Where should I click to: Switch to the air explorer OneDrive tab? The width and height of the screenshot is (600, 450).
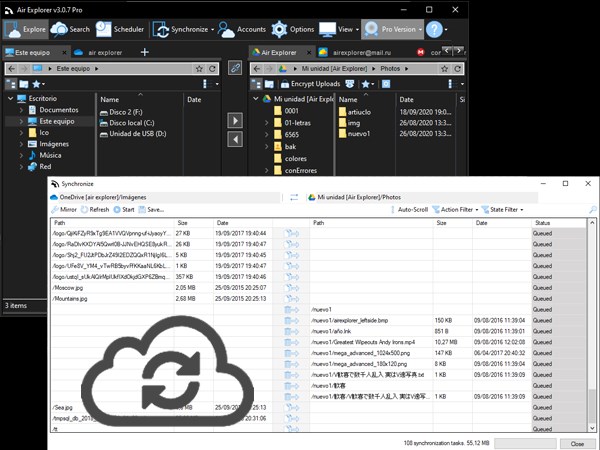click(x=98, y=52)
